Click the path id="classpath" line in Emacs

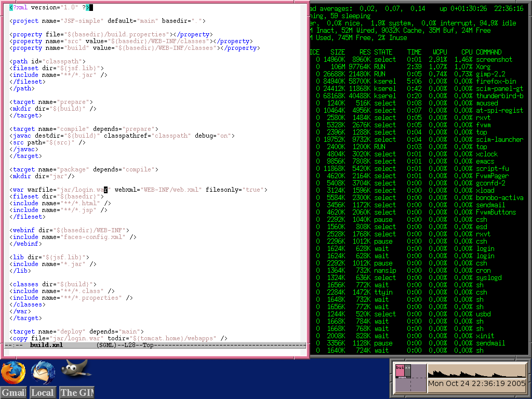click(47, 61)
